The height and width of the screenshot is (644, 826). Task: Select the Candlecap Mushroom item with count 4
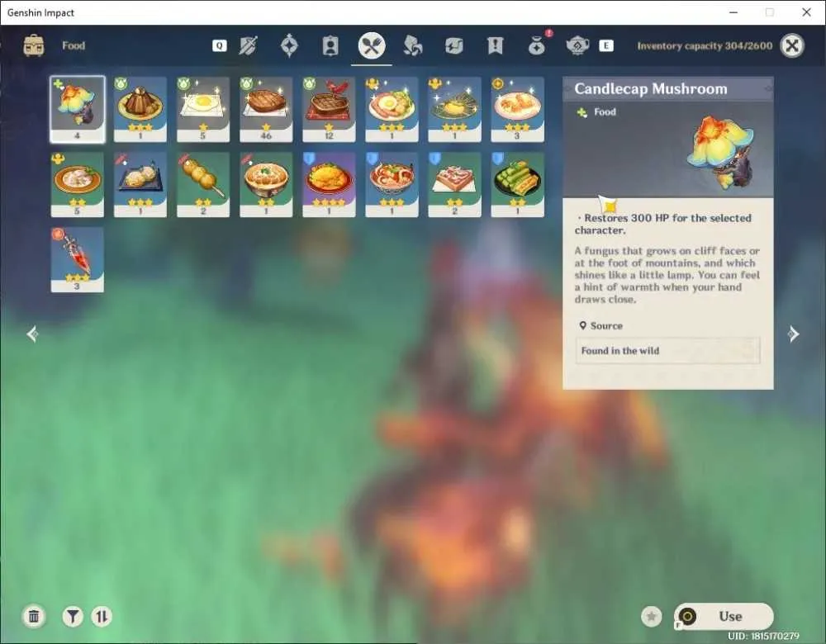[78, 110]
